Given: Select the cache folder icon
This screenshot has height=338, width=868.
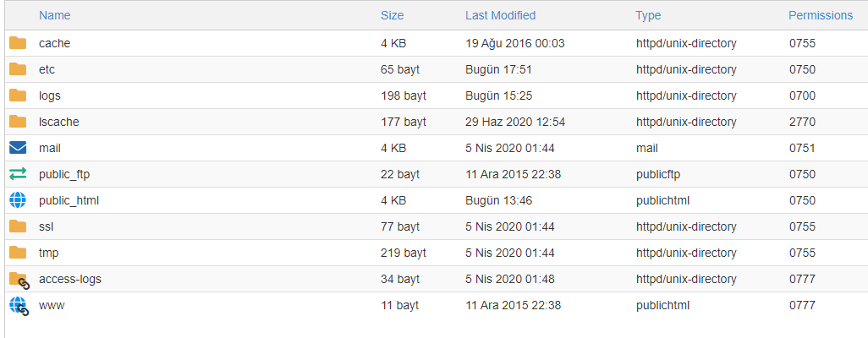Looking at the screenshot, I should tap(18, 42).
